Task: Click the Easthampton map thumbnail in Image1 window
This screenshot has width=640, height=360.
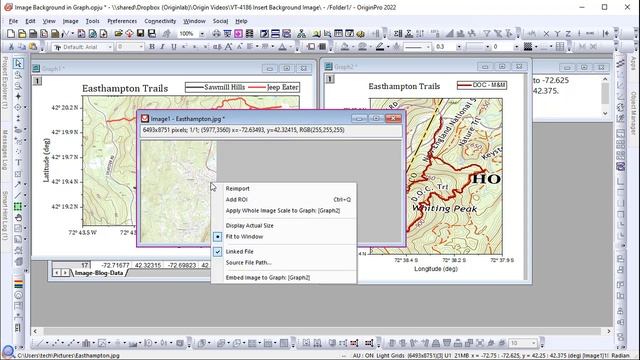Action: (179, 191)
